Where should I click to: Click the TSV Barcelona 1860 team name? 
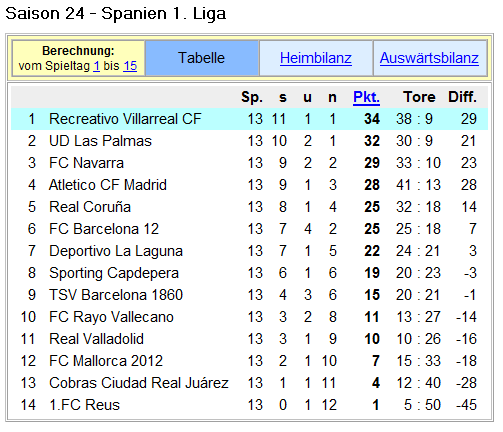(116, 295)
